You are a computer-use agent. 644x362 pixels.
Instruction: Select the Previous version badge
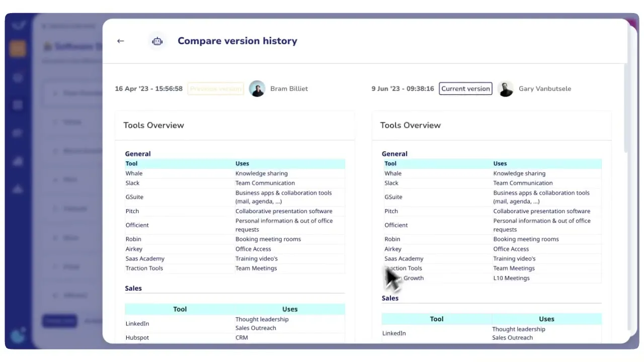point(216,89)
